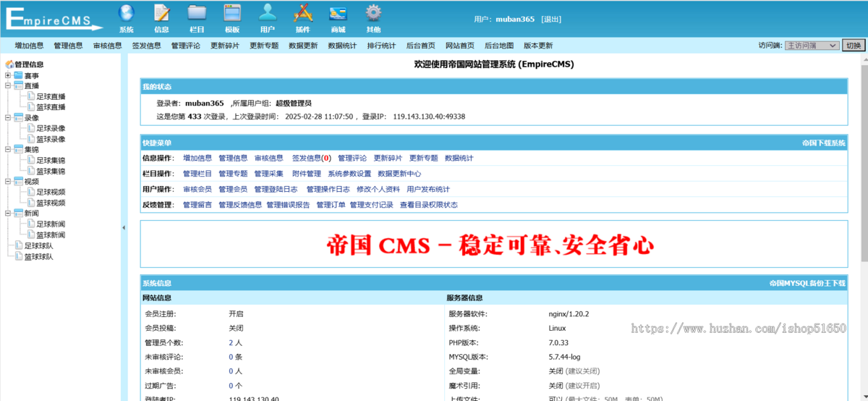Select 增加信息 in top menu bar
Image resolution: width=868 pixels, height=401 pixels.
pos(29,46)
